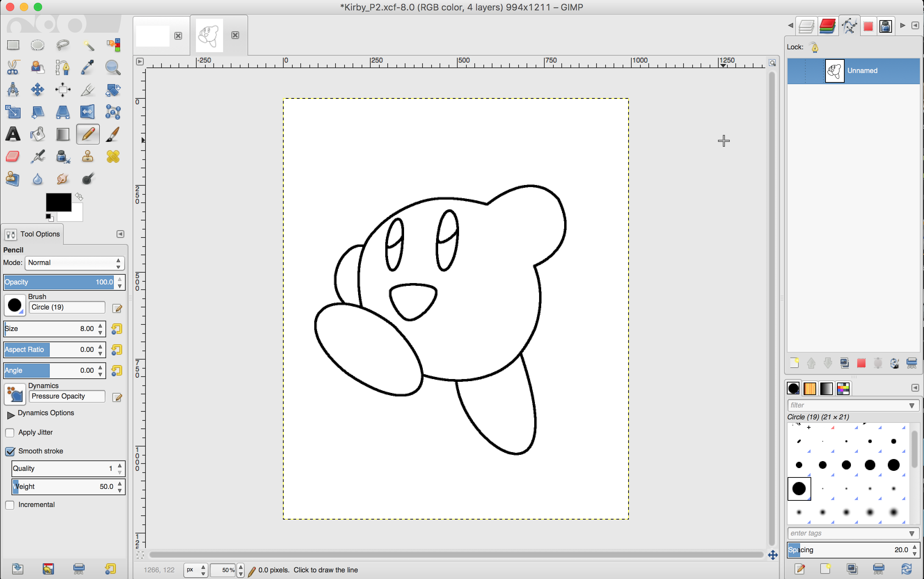Switch to the Channels dock tab

[827, 26]
